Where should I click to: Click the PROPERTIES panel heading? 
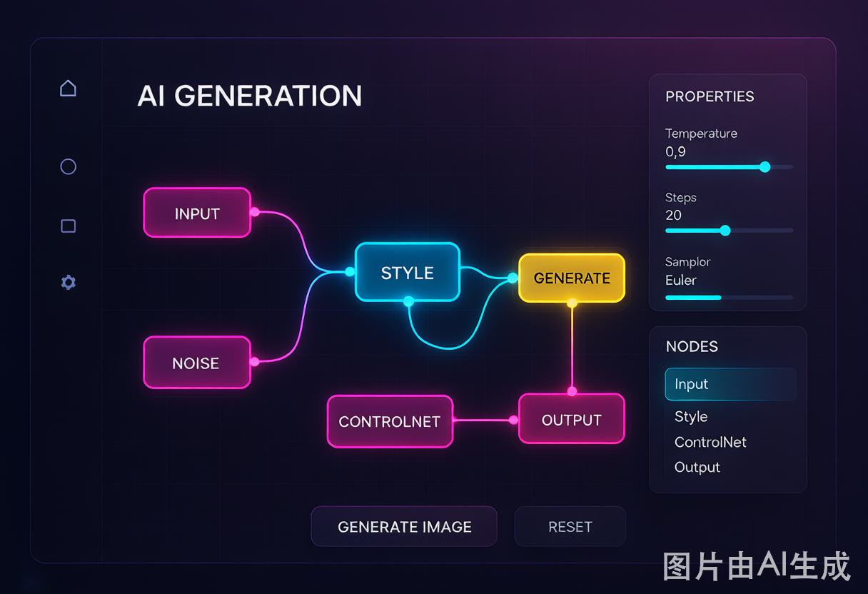coord(710,96)
